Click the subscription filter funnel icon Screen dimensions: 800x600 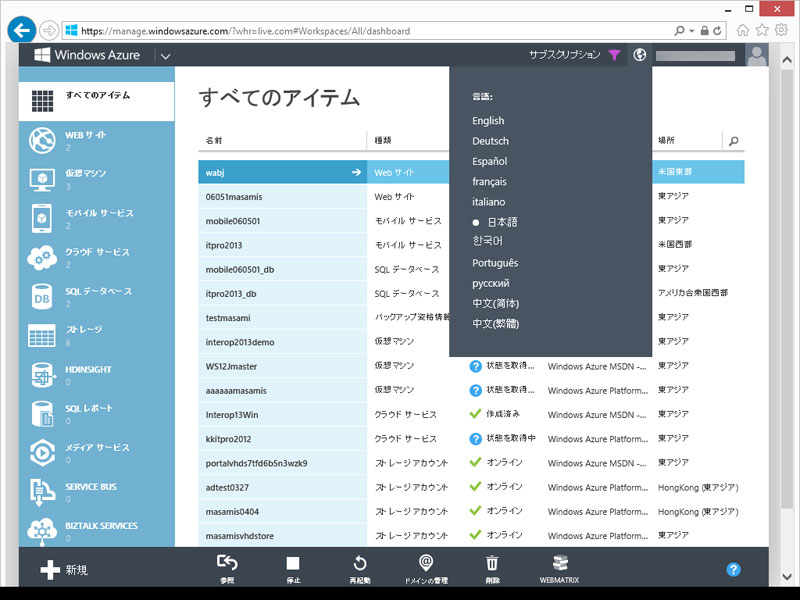615,55
